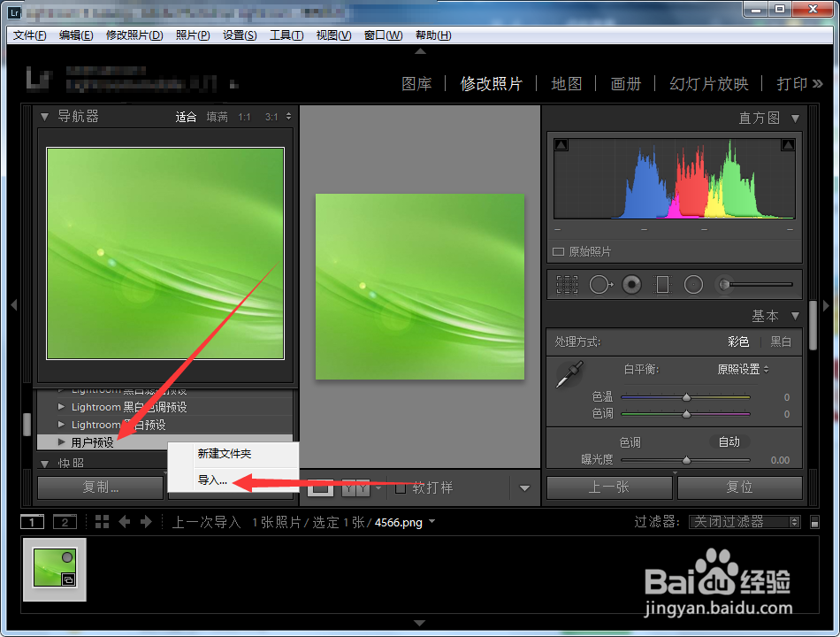Open the toolbar options dropdown arrow
This screenshot has width=840, height=637.
click(524, 488)
